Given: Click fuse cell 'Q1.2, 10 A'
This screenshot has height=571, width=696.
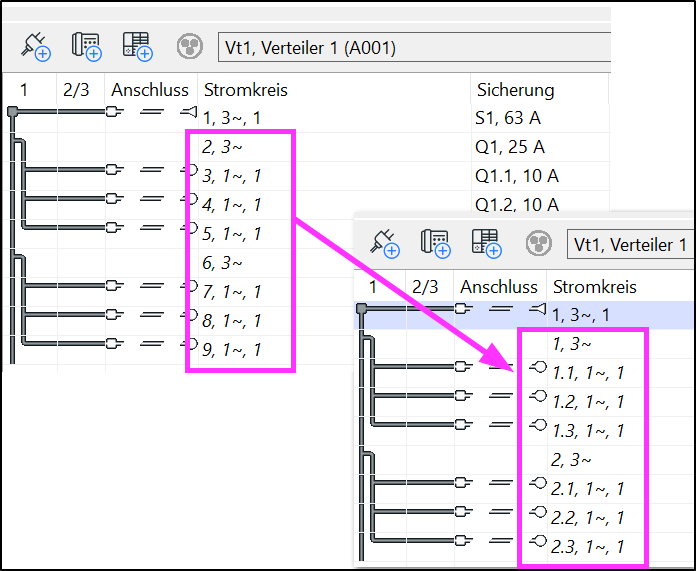Looking at the screenshot, I should (x=517, y=205).
